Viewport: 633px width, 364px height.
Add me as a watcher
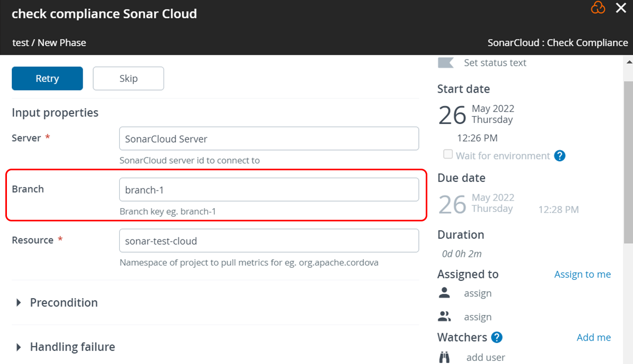tap(594, 337)
